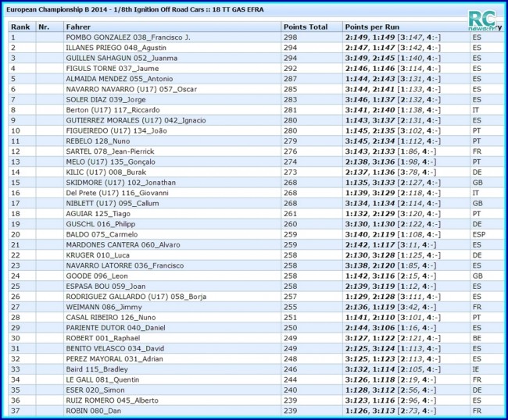Select driver PEREZ MAYORAL 031_Adrian
The height and width of the screenshot is (420, 508).
(114, 359)
